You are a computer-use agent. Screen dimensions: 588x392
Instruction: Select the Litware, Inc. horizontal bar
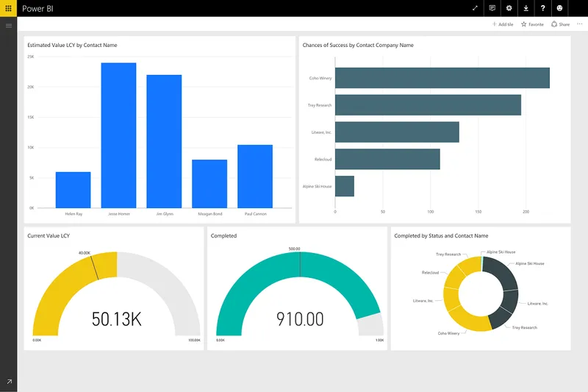pos(397,132)
